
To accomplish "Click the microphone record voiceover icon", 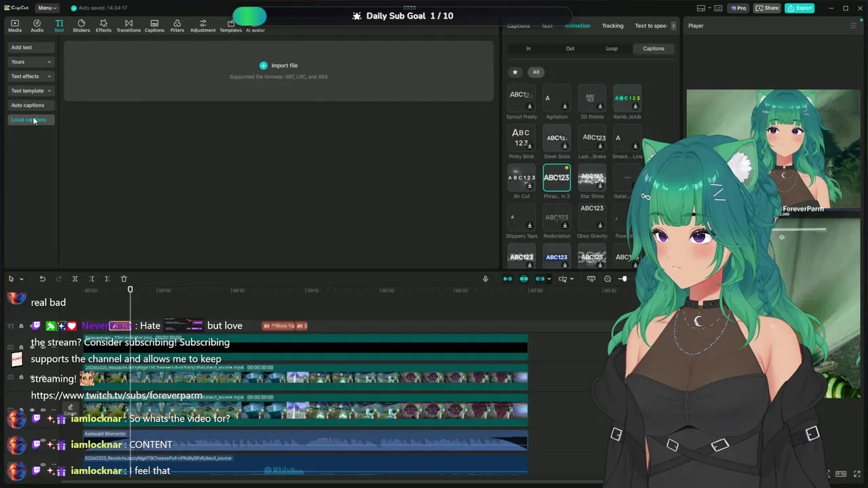I will 485,279.
